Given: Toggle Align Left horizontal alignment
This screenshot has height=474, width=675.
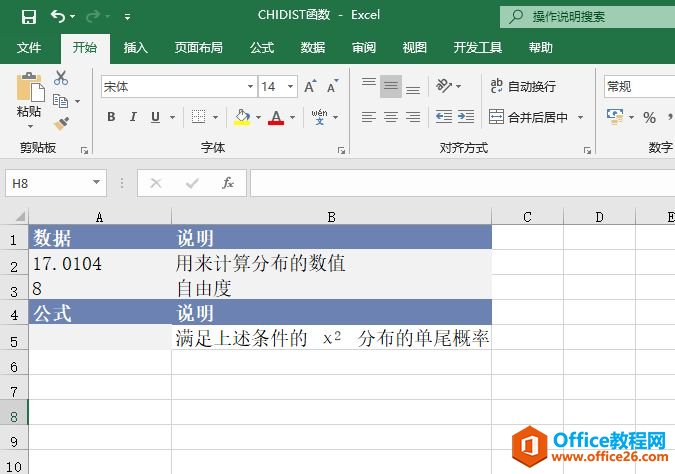Looking at the screenshot, I should 368,117.
